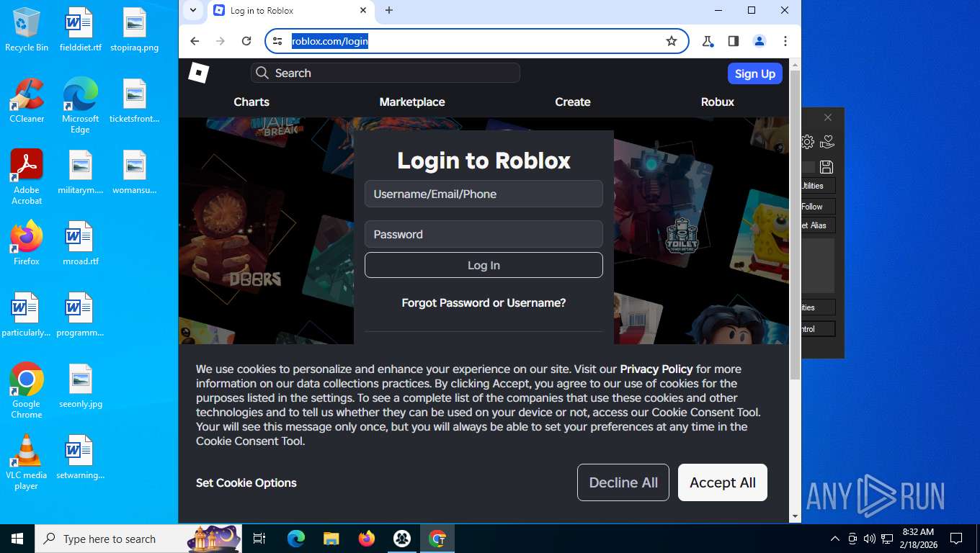Click the Roblox Search box
This screenshot has width=980, height=553.
386,73
